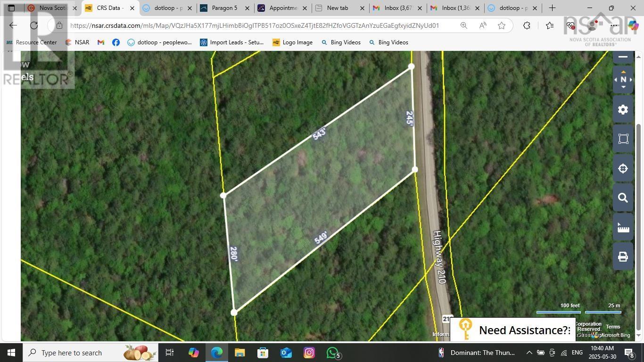Print the current map view
Screen dimensions: 644x362
point(622,256)
